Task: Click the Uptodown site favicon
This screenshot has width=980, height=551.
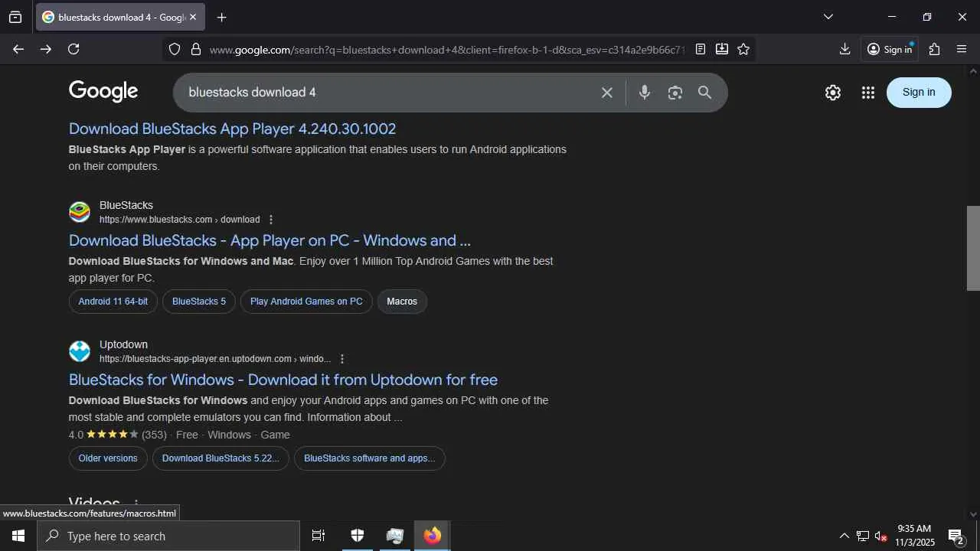Action: tap(80, 351)
